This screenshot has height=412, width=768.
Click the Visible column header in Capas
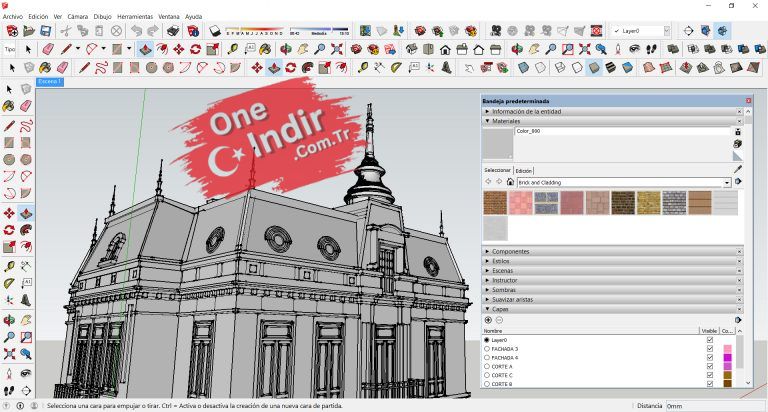pyautogui.click(x=709, y=331)
